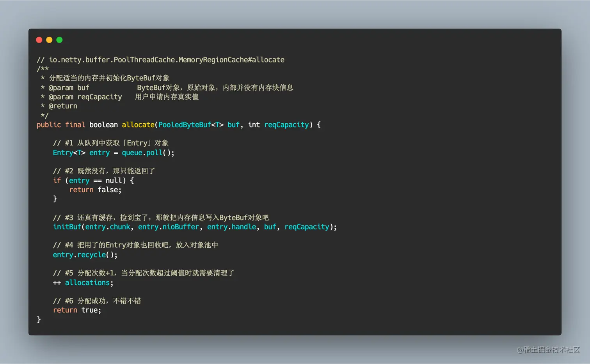The image size is (590, 364).
Task: Select the io.netty.buffer.PoolThreadCache comment path
Action: [x=160, y=59]
